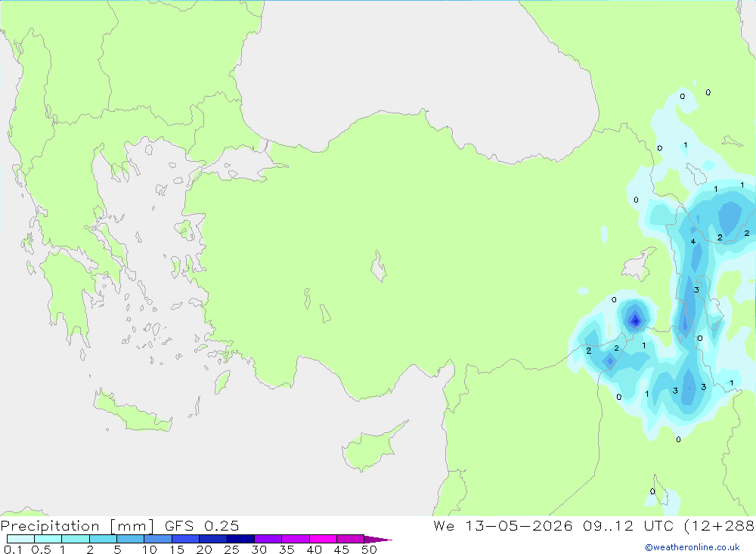Select the 45–50 mm legend color box

click(351, 539)
